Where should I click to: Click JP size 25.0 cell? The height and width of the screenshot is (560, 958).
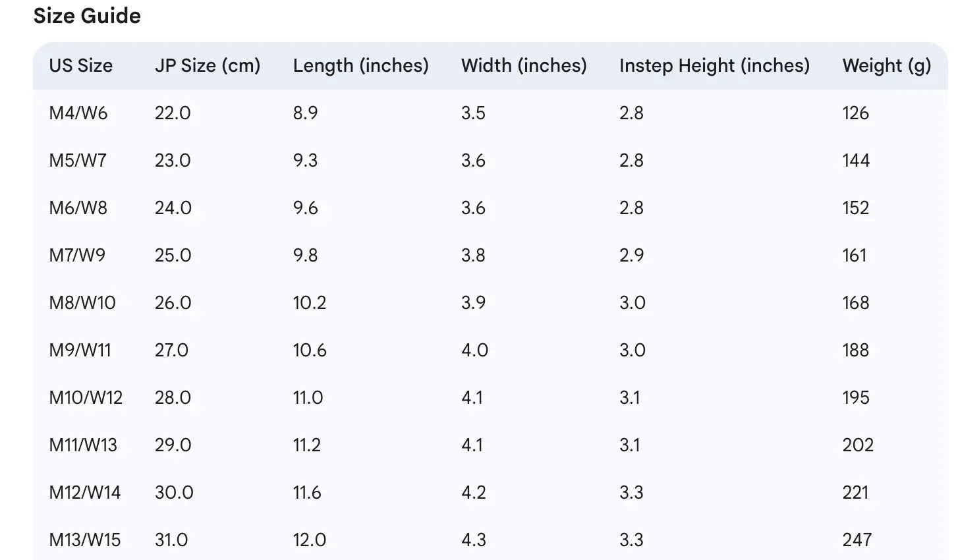click(x=173, y=256)
